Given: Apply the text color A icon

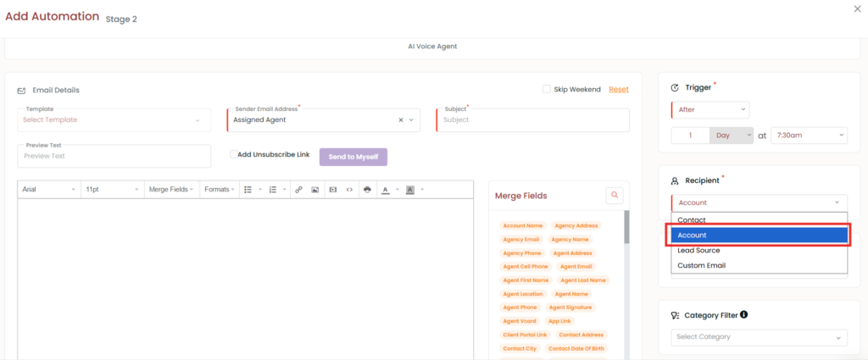Looking at the screenshot, I should tap(386, 189).
